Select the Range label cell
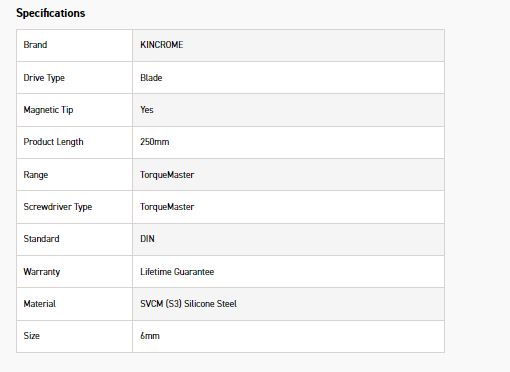 tap(74, 175)
